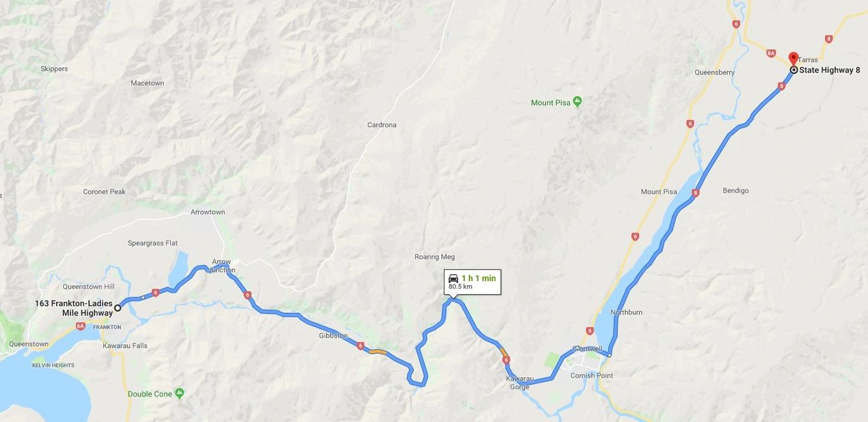This screenshot has width=868, height=422.
Task: Open the 1 h 1 min route info box
Action: pos(472,282)
